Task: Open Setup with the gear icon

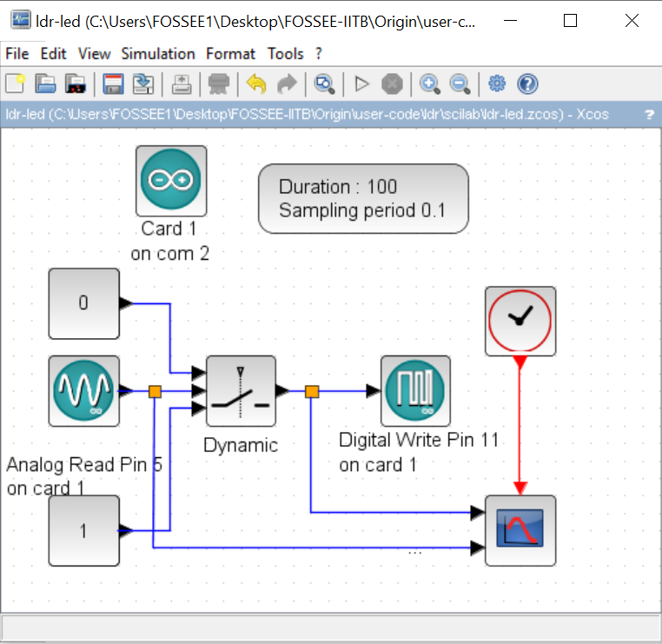Action: click(497, 83)
